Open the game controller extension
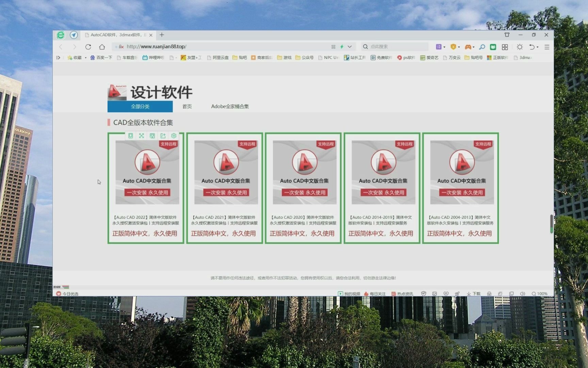The width and height of the screenshot is (588, 368). click(468, 47)
